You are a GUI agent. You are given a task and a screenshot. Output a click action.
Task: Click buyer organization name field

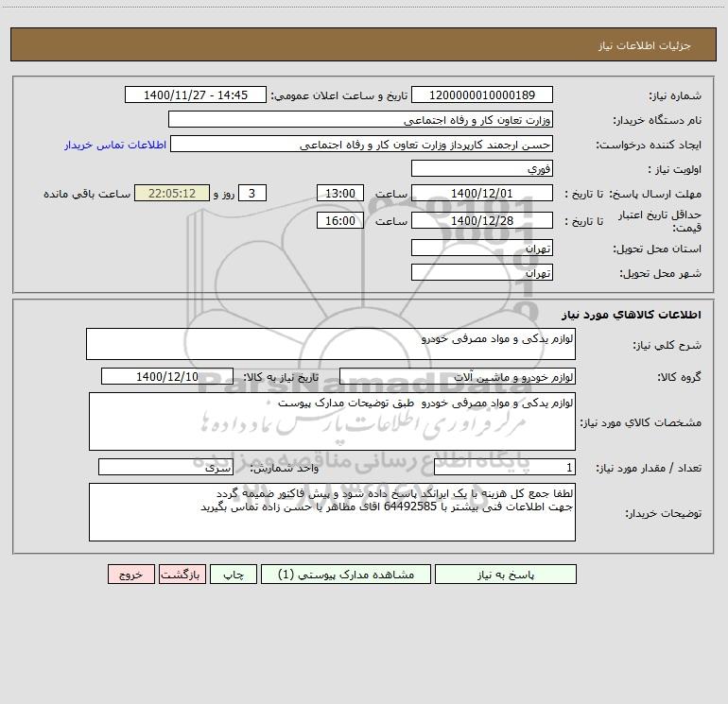coord(360,119)
